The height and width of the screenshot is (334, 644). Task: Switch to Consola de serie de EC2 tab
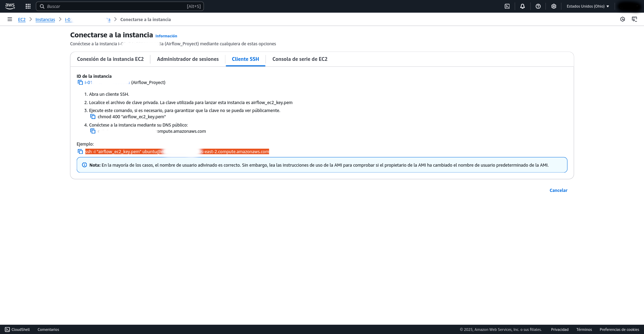coord(300,59)
